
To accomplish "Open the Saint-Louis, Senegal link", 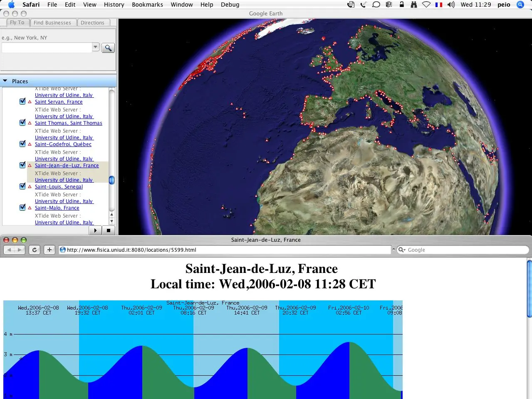I will pyautogui.click(x=59, y=187).
